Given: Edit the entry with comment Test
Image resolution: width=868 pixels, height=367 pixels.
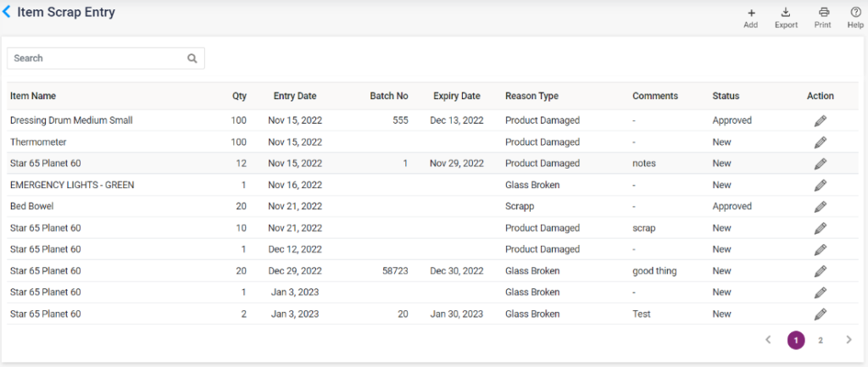Looking at the screenshot, I should pos(820,314).
